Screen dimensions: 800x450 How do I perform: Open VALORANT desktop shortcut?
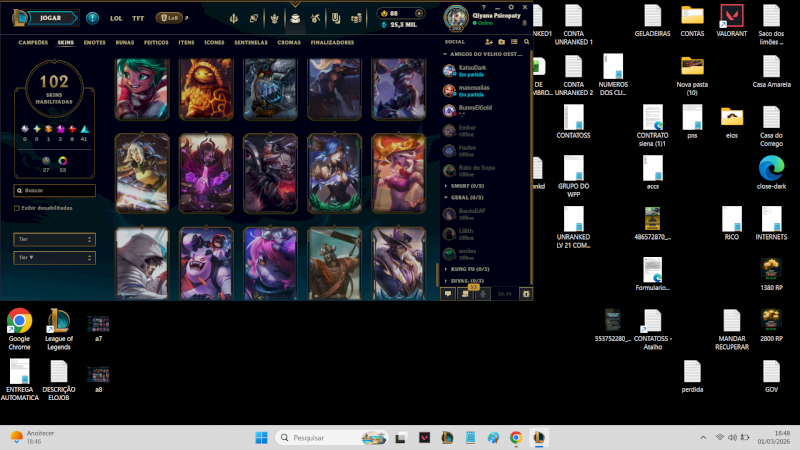click(x=732, y=20)
